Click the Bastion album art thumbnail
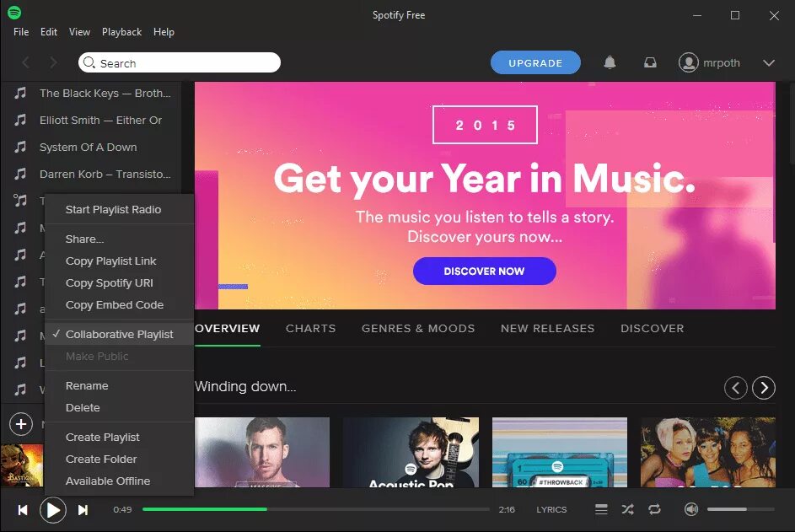Screen dimensions: 795x532 point(22,465)
